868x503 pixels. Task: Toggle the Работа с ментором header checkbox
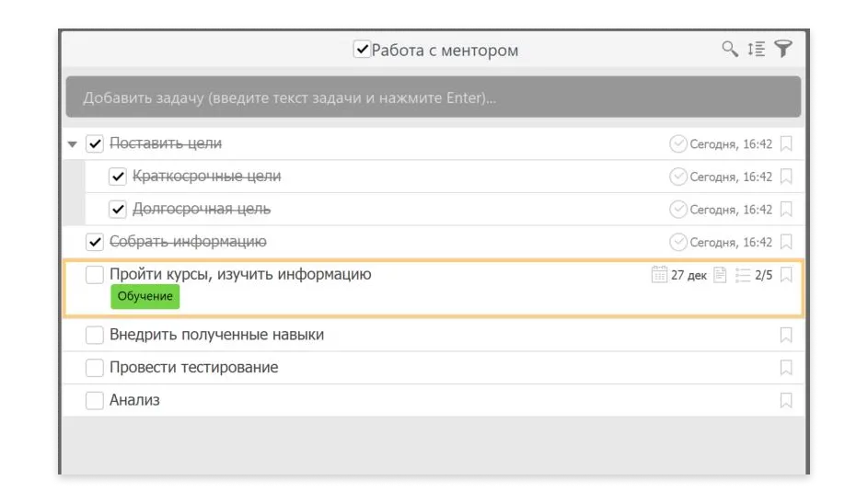pos(362,50)
